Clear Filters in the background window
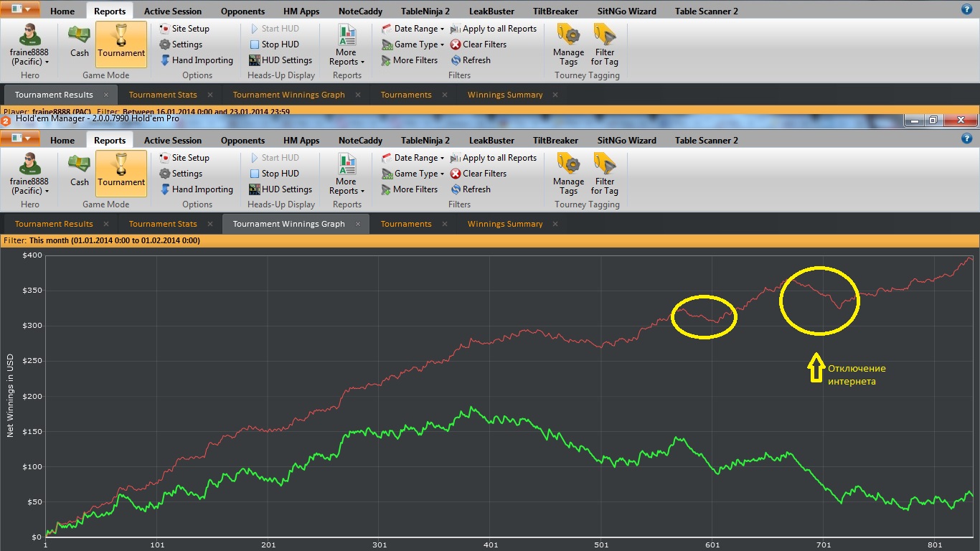Screen dimensions: 980x551 479,44
